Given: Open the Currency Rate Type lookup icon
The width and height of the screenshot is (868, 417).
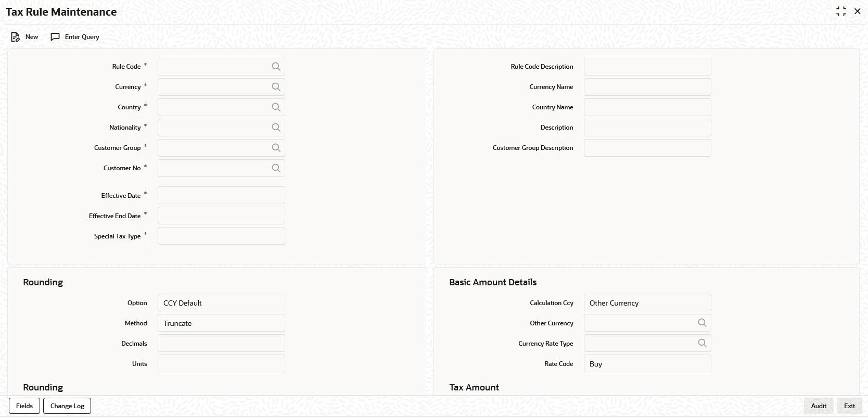Looking at the screenshot, I should point(702,343).
